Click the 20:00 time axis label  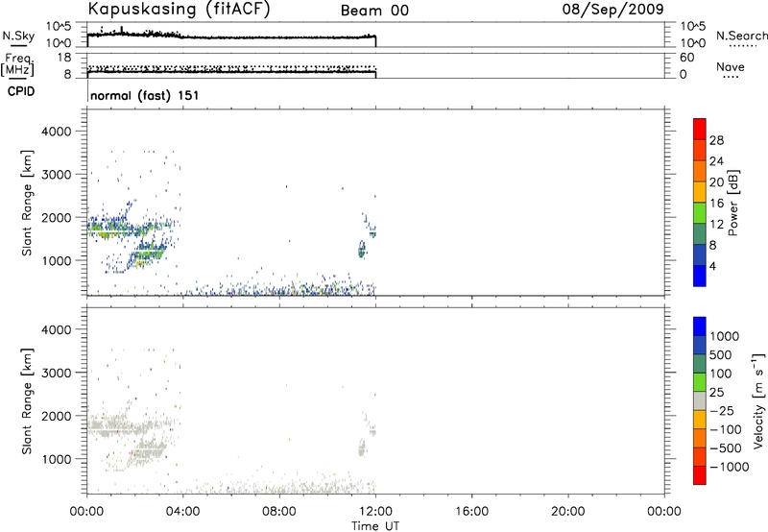coord(568,512)
